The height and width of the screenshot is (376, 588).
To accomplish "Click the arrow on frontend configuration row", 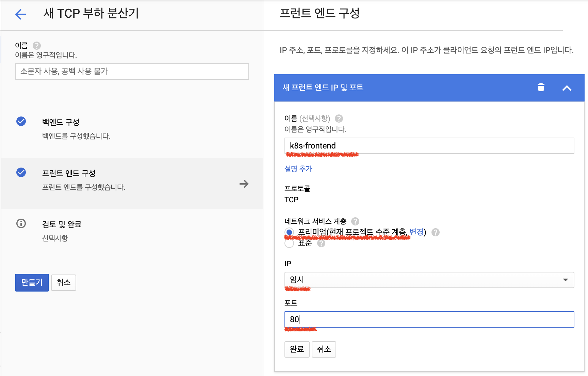I will [244, 184].
